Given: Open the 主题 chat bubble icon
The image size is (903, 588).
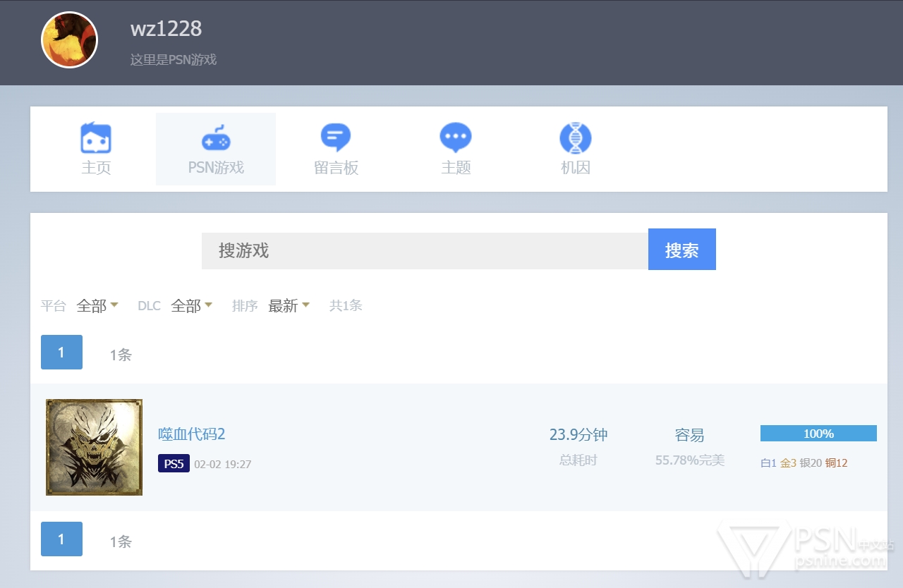Looking at the screenshot, I should click(x=456, y=138).
